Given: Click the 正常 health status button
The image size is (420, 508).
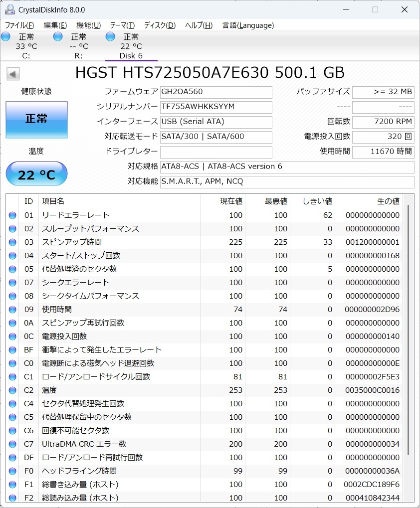Looking at the screenshot, I should coord(36,120).
